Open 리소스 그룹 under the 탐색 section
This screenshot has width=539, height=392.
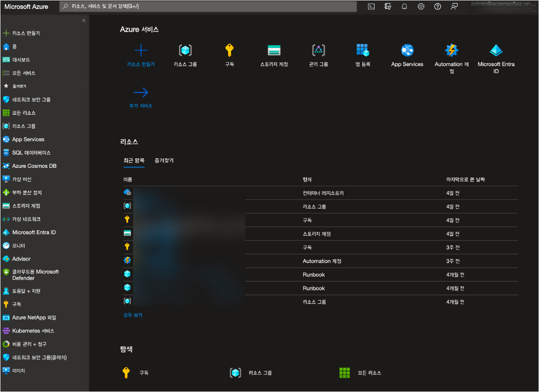tap(251, 373)
